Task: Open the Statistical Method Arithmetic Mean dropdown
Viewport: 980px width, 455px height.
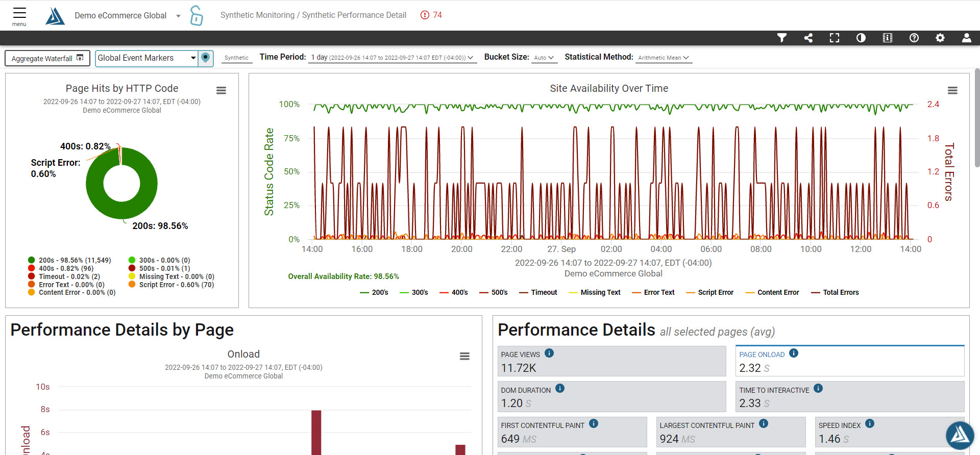Action: (664, 58)
